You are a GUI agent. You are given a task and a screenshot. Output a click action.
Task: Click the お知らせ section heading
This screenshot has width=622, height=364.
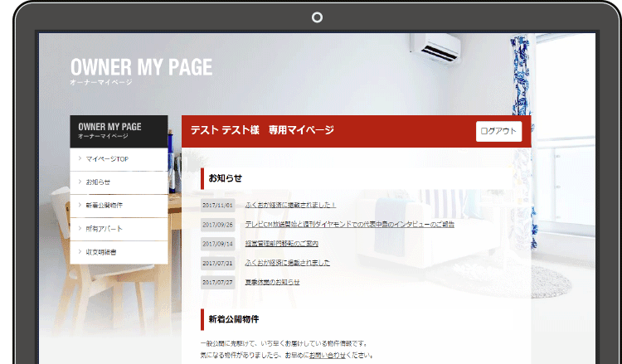tap(225, 178)
